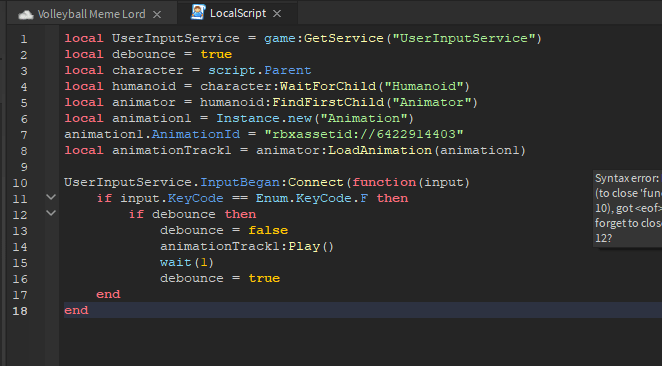Viewport: 662px width, 366px height.
Task: Switch to the Volleyball Meme Lord tab
Action: pos(91,14)
